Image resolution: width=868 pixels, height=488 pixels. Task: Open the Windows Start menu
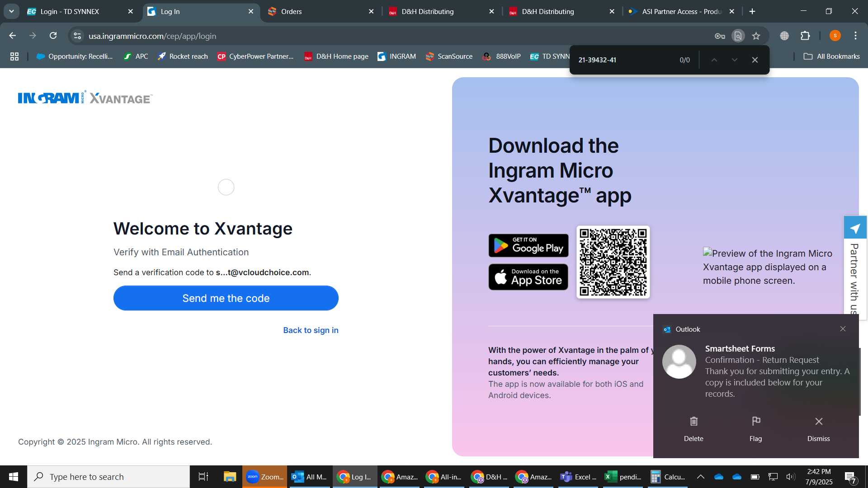click(x=14, y=477)
